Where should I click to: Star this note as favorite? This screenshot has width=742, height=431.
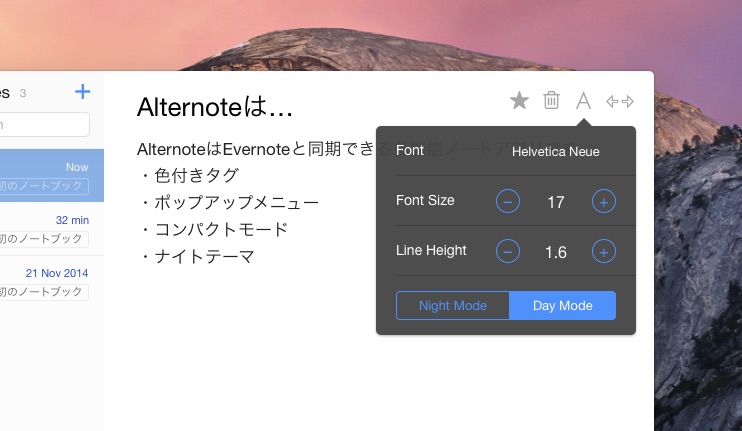click(x=519, y=100)
